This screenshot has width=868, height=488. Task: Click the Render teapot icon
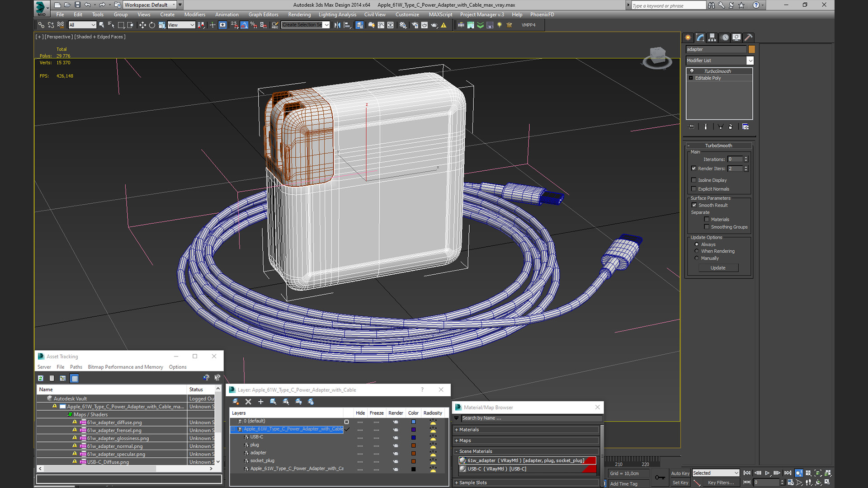click(x=434, y=25)
